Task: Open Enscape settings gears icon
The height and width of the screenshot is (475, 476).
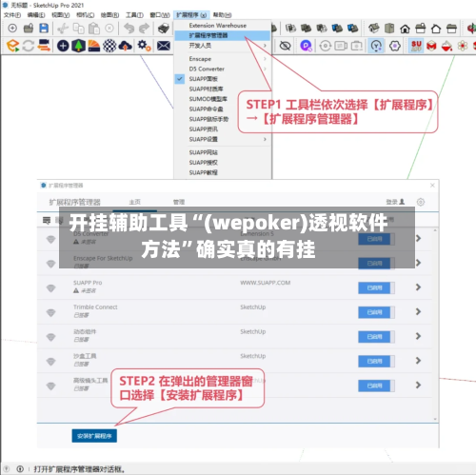Action: click(x=145, y=46)
